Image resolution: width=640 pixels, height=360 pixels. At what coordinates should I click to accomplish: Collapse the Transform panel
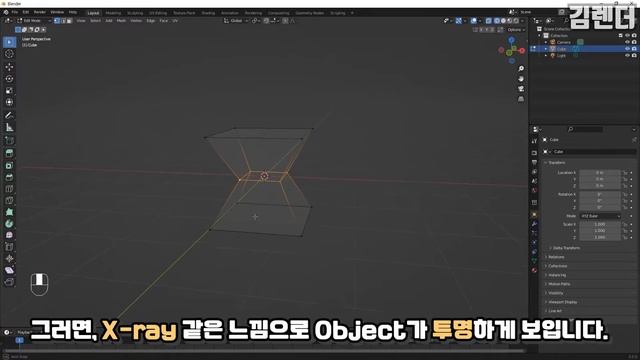pyautogui.click(x=557, y=162)
